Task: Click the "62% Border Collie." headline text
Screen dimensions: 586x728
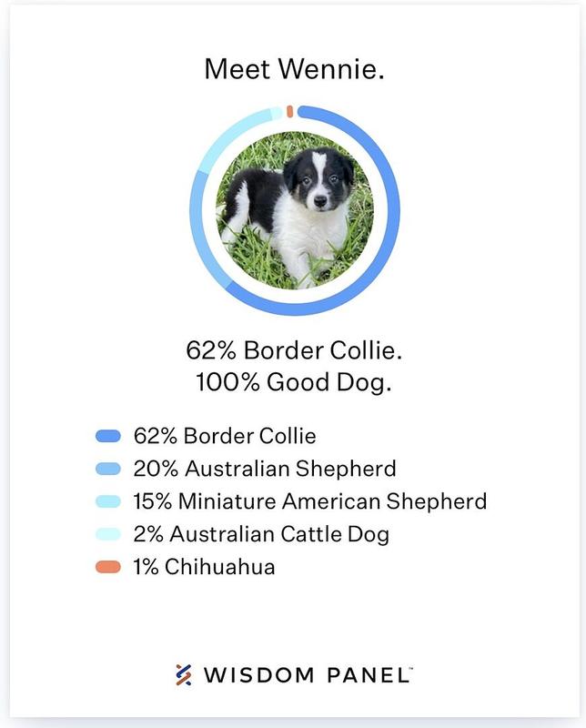Action: pos(294,350)
